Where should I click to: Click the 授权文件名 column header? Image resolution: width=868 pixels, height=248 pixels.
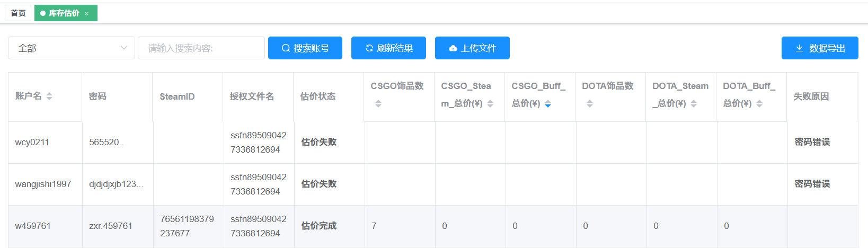(x=252, y=96)
